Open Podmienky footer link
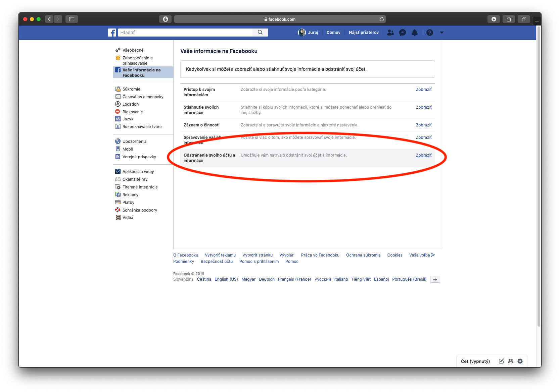This screenshot has height=392, width=560. pos(184,262)
